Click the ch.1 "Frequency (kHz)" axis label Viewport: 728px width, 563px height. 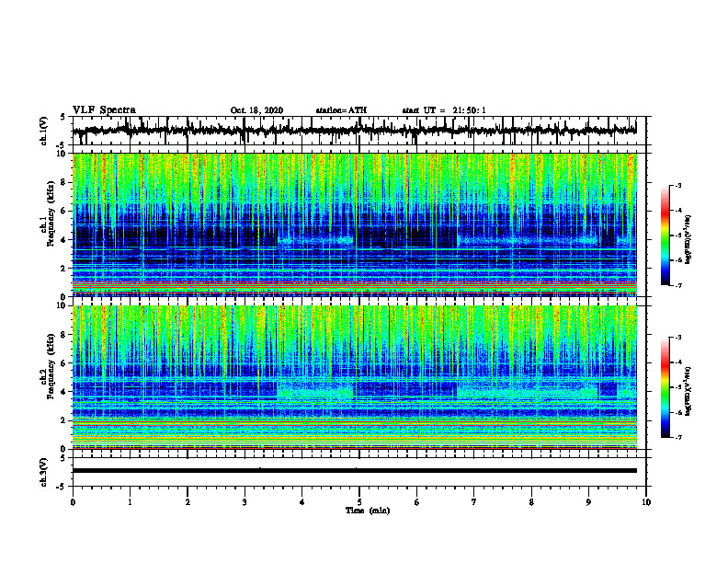point(51,213)
